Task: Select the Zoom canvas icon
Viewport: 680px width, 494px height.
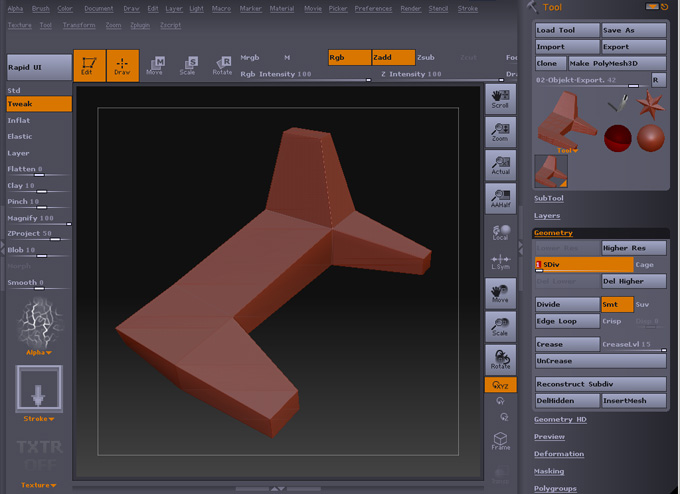Action: 500,131
